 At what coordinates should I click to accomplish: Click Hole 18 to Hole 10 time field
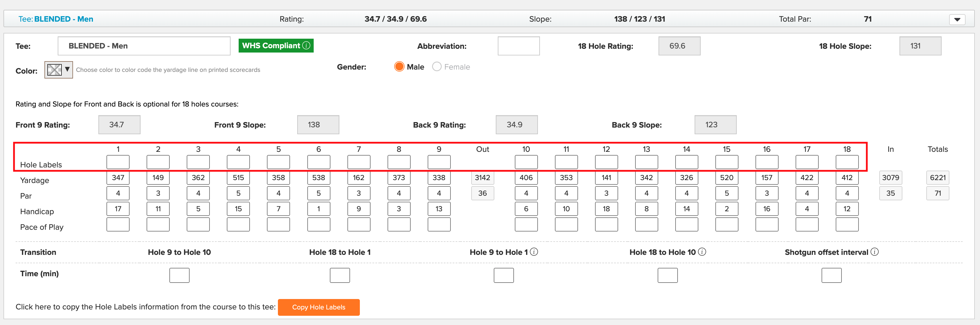(x=668, y=276)
